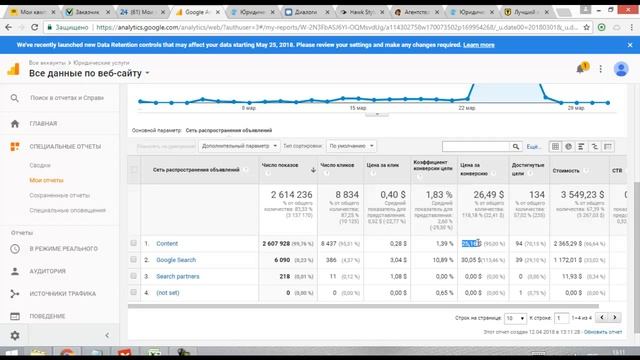640x360 pixels.
Task: Click the search magnifier in sidebar
Action: (x=15, y=98)
